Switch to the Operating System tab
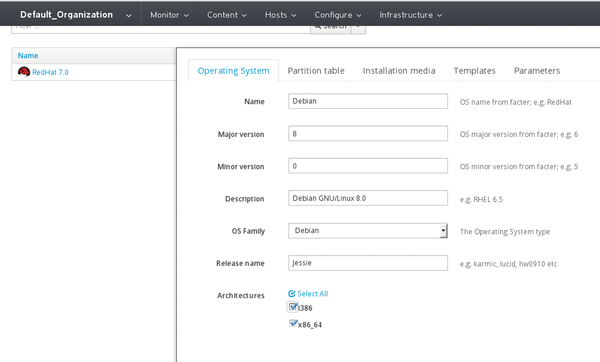The image size is (600, 362). point(233,71)
